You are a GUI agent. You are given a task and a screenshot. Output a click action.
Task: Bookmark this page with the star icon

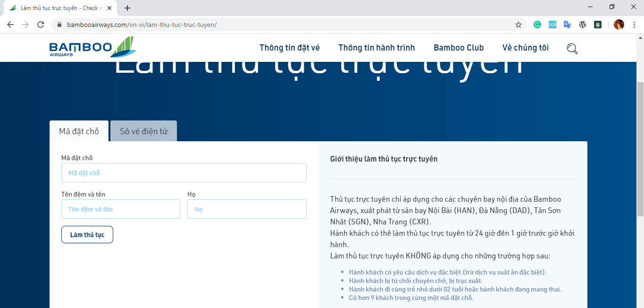[518, 25]
